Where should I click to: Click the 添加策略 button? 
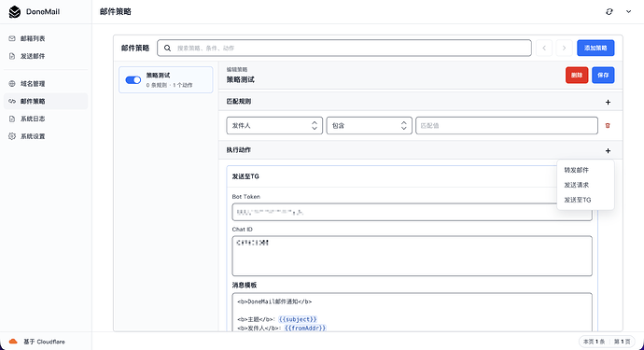click(x=595, y=48)
